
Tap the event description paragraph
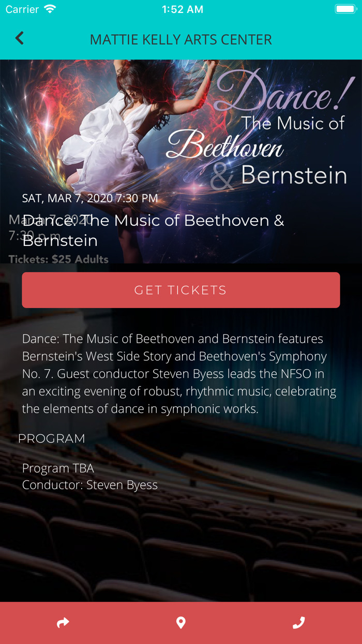[x=179, y=374]
